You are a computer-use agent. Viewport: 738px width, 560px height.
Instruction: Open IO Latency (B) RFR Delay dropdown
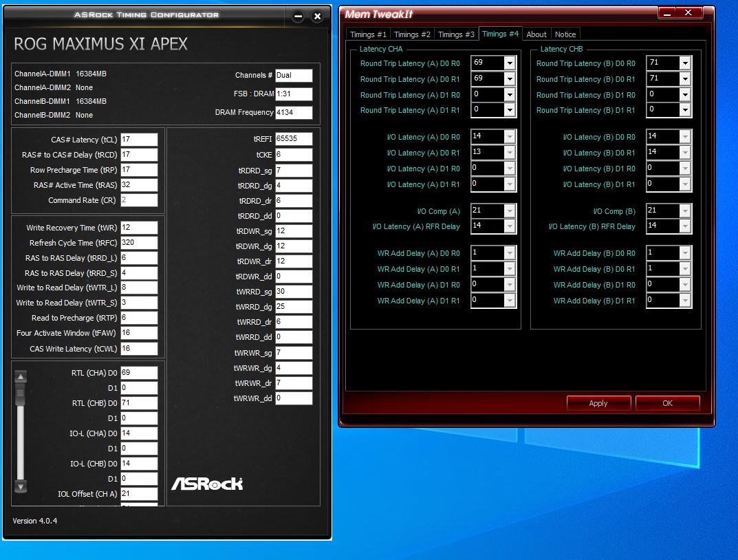tap(685, 226)
